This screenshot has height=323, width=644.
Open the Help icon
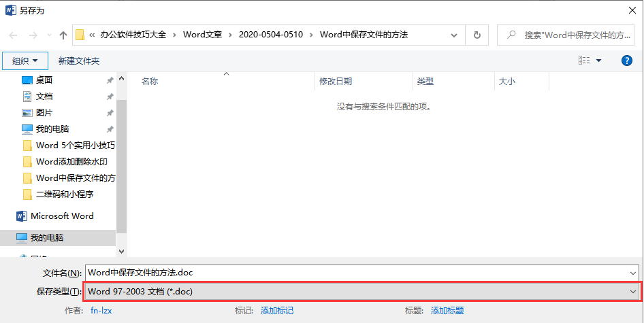(x=626, y=61)
